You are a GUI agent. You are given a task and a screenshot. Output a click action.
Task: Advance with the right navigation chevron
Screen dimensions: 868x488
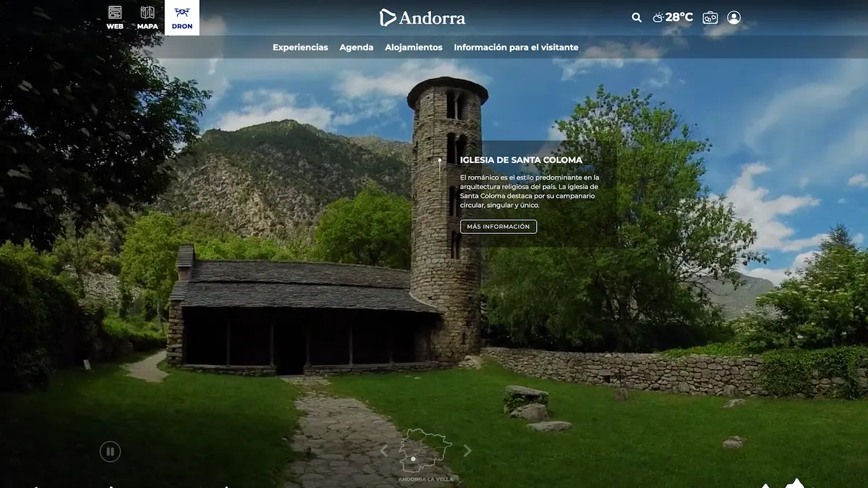point(469,450)
